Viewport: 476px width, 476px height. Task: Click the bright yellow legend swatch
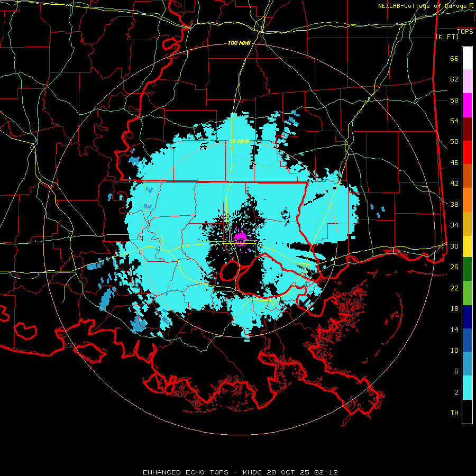coord(467,246)
